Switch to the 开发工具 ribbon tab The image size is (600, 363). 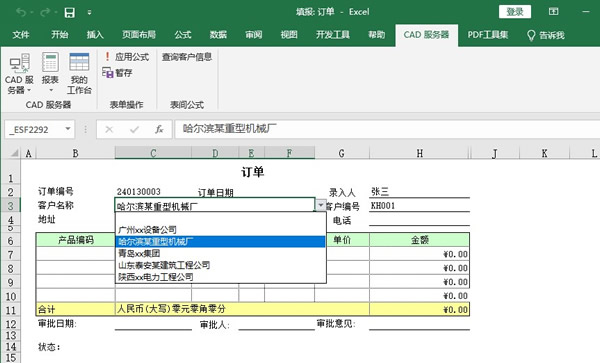click(333, 35)
